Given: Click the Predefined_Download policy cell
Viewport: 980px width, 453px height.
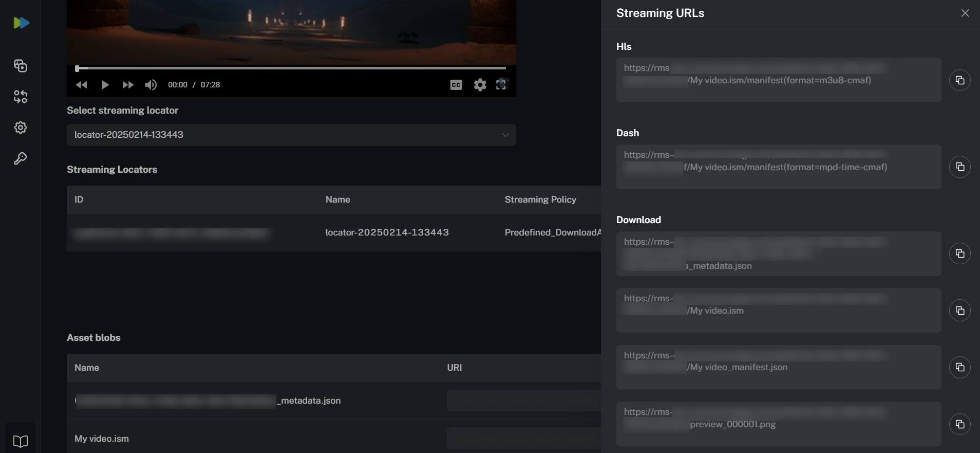Looking at the screenshot, I should [553, 232].
